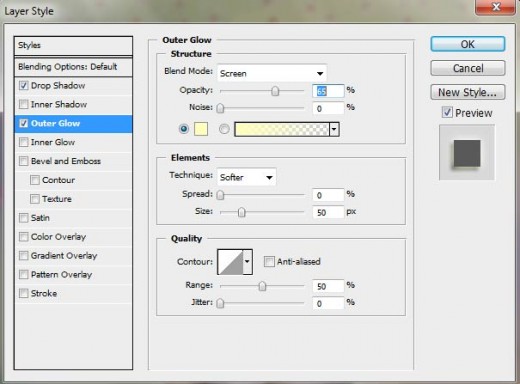
Task: Enable the Color Overlay checkbox
Action: click(x=24, y=237)
